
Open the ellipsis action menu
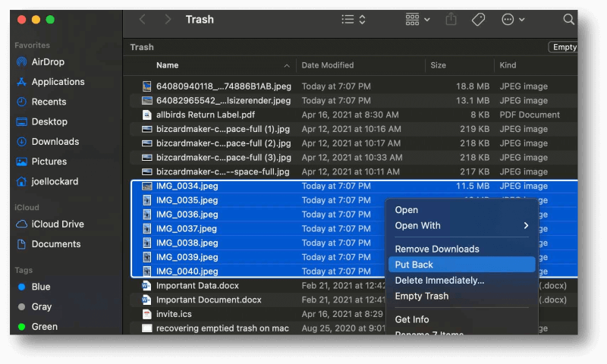tap(513, 20)
